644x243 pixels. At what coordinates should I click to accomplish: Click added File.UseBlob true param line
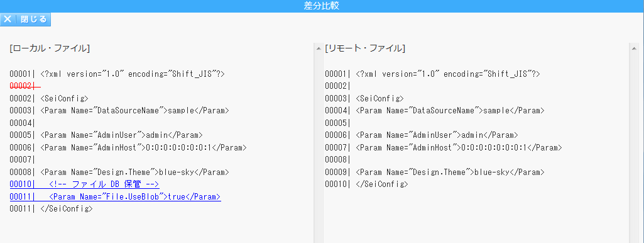(115, 197)
